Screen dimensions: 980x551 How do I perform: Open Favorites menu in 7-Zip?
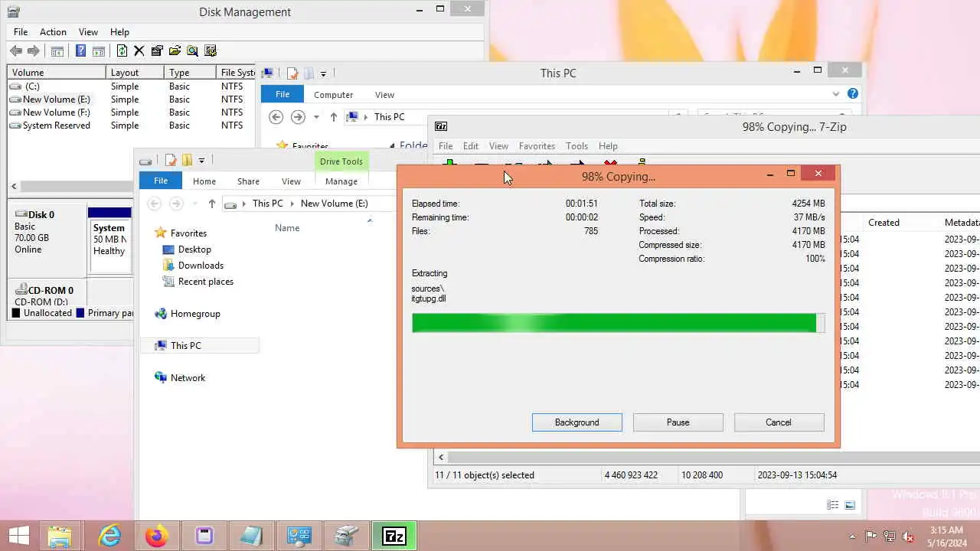tap(537, 146)
